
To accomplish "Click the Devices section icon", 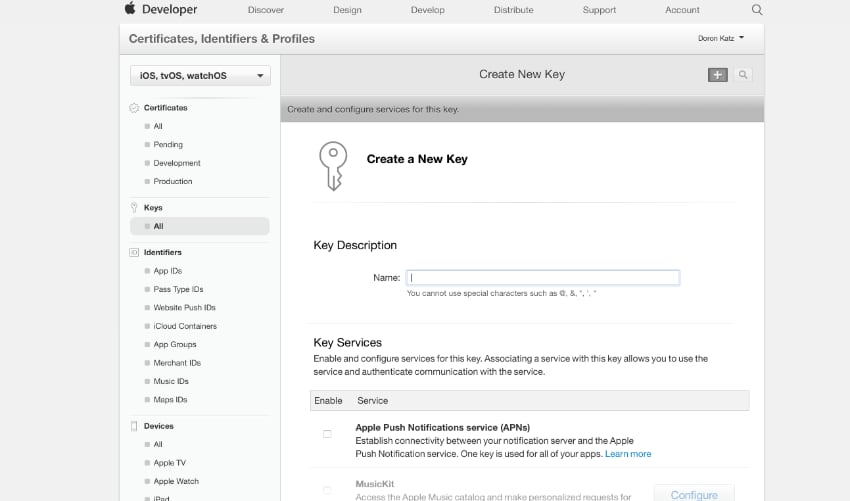I will click(134, 426).
